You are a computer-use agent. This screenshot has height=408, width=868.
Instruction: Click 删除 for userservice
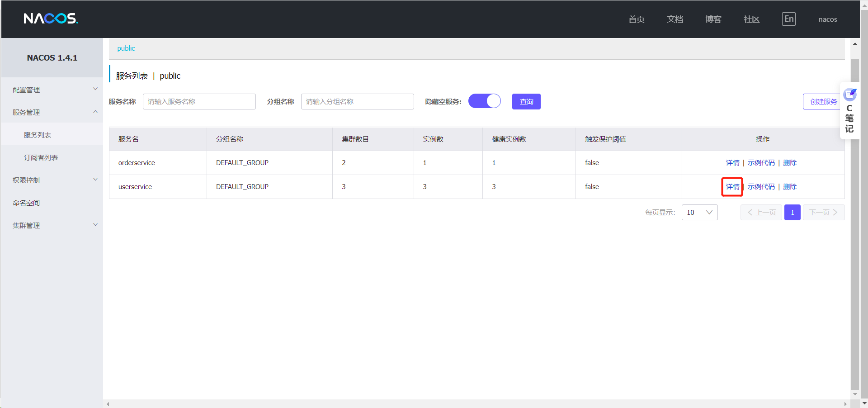click(790, 187)
